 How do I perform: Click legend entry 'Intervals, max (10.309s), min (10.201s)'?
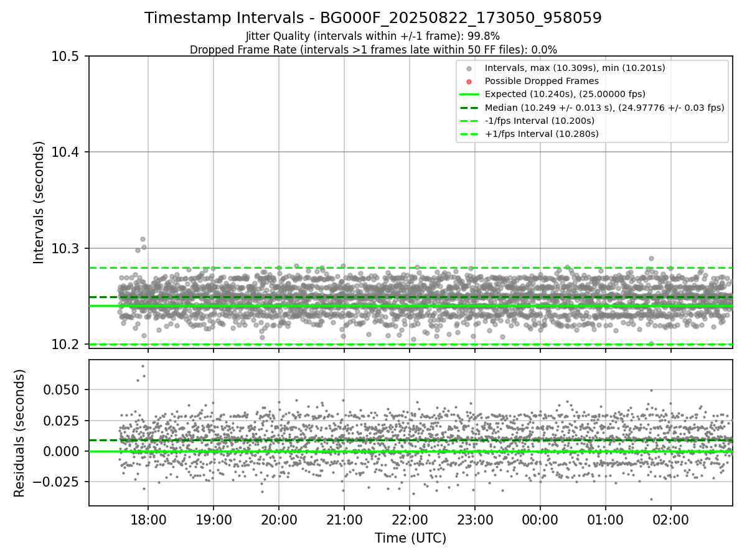[x=575, y=68]
